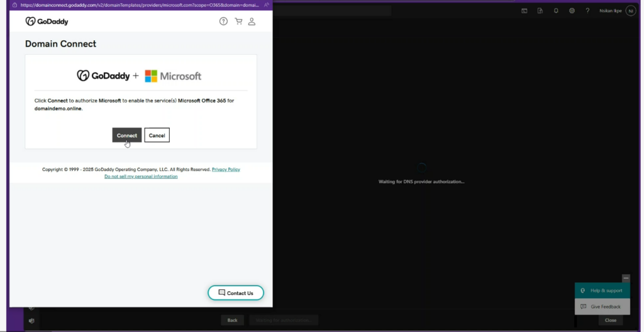This screenshot has width=644, height=332.
Task: Click the Connect button to authorize Microsoft
Action: pyautogui.click(x=127, y=135)
